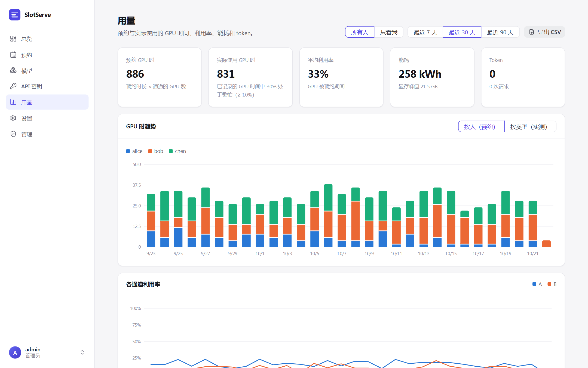
Task: Toggle the bob legend swatch
Action: pyautogui.click(x=150, y=151)
